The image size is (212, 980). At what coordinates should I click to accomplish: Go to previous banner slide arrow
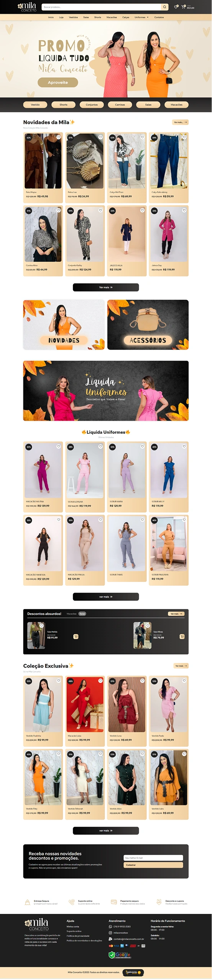click(x=3, y=59)
